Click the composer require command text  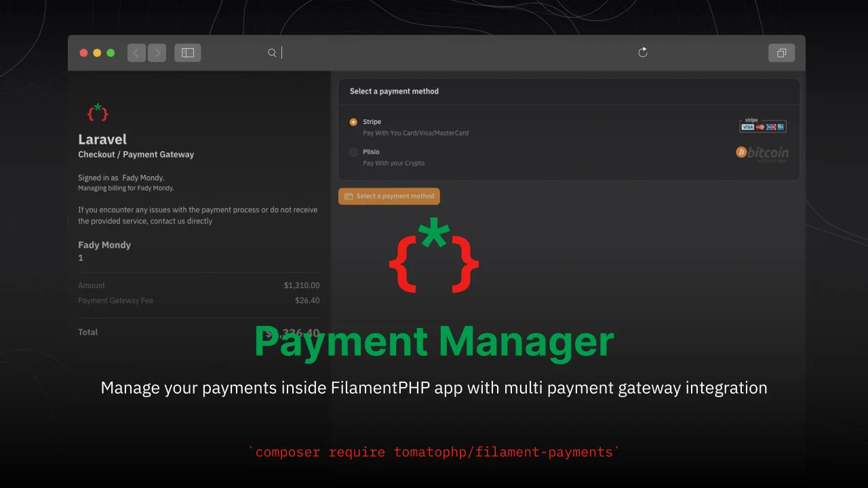coord(434,452)
